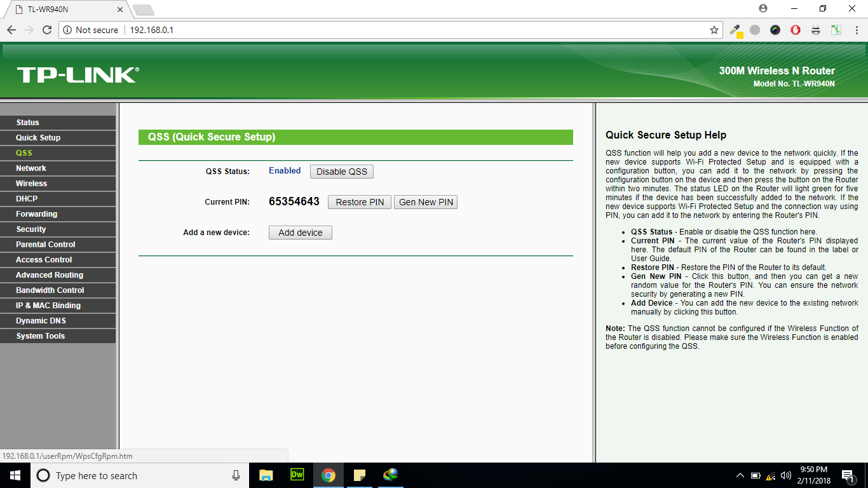Bookmark this page with the star icon

(714, 30)
